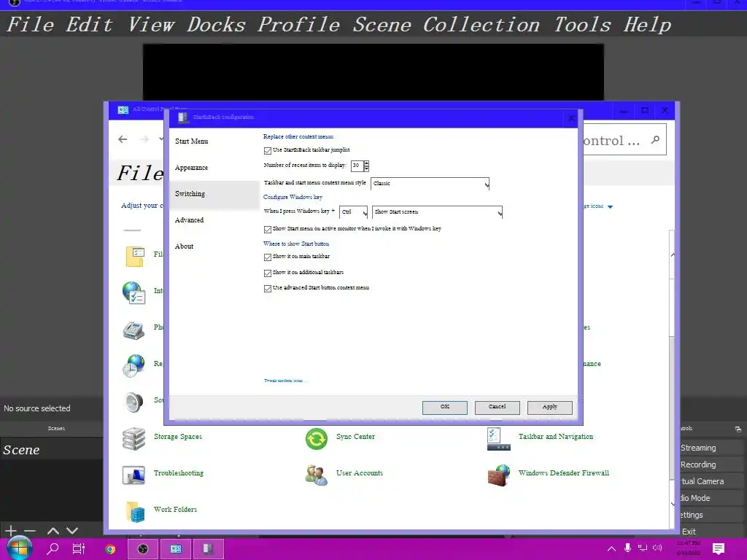Screen dimensions: 747x560
Task: Toggle Use advanced Start button context menu
Action: point(267,289)
